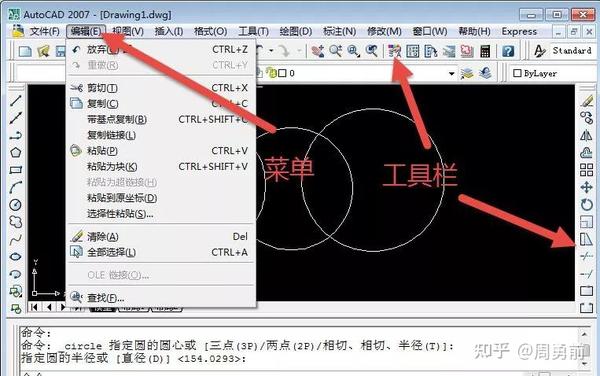Select the Move tool
The width and height of the screenshot is (600, 376).
click(x=587, y=187)
